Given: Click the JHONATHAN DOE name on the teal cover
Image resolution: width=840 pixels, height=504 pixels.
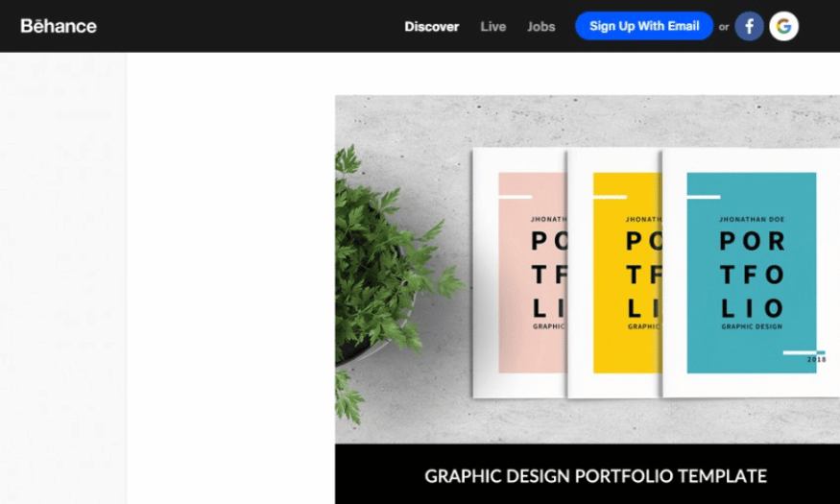Looking at the screenshot, I should [752, 219].
